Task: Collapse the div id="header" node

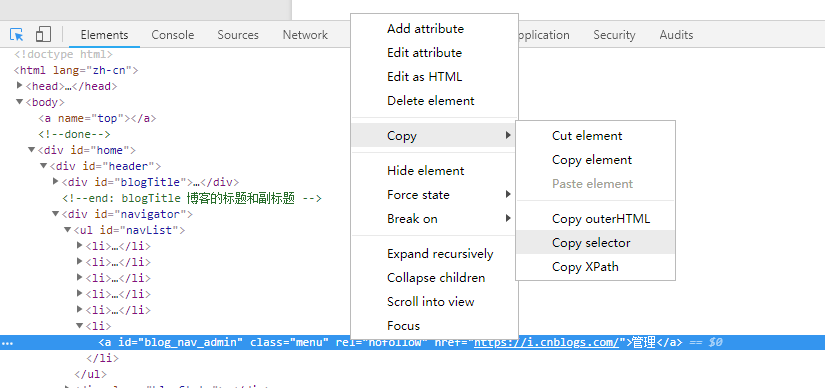Action: click(x=44, y=166)
